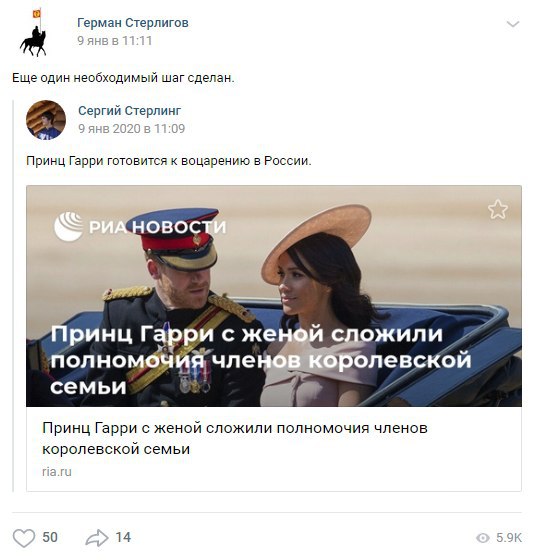Viewport: 537px width, 560px height.
Task: Open Сергий Стерлинг profile name link
Action: click(x=130, y=111)
